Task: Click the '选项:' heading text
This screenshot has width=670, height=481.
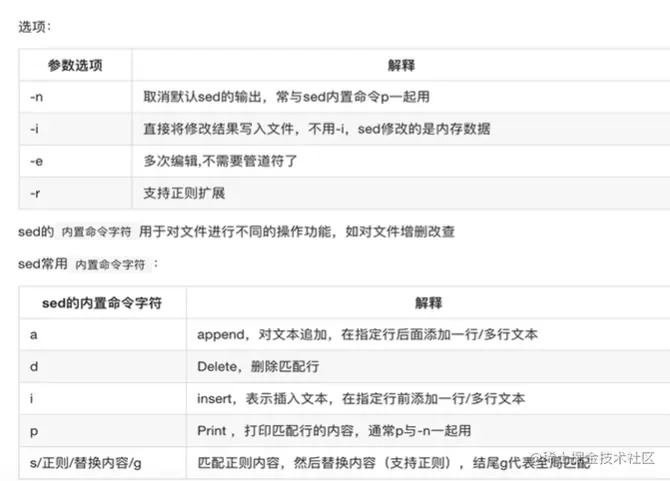Action: pos(35,27)
